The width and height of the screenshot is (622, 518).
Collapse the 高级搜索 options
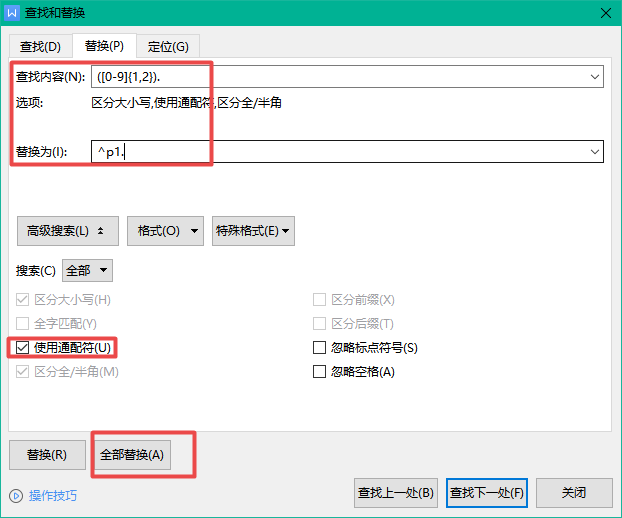click(x=68, y=230)
